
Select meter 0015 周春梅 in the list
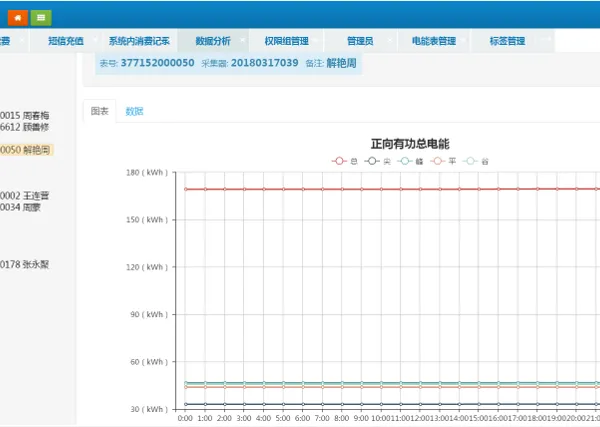[24, 115]
